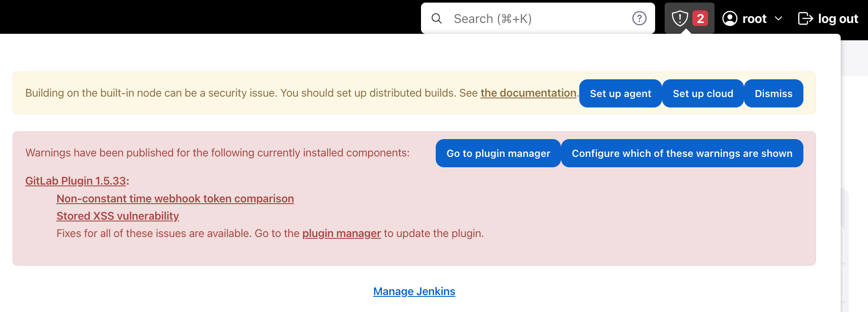
Task: Click Go to plugin manager button
Action: 498,153
